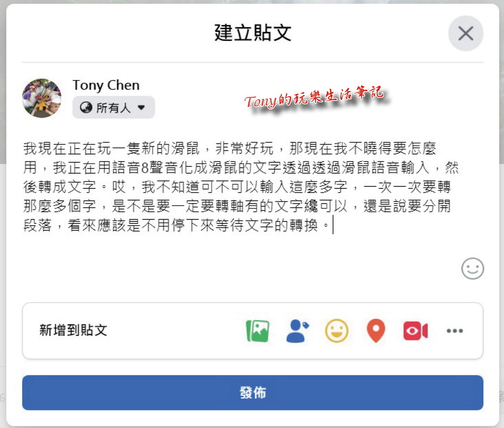Tag friends with the people icon
504x428 pixels.
(x=297, y=331)
